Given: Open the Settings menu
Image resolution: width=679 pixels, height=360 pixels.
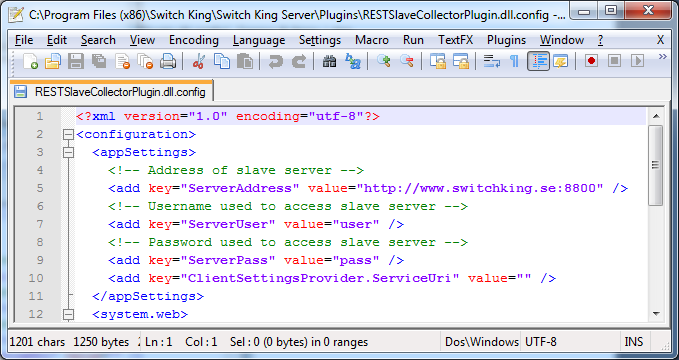Looking at the screenshot, I should pos(320,40).
